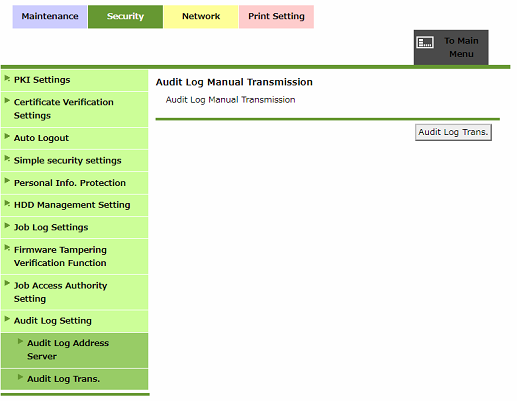Viewport: 517px width, 401px height.
Task: Expand Simple security settings arrow
Action: [x=7, y=158]
